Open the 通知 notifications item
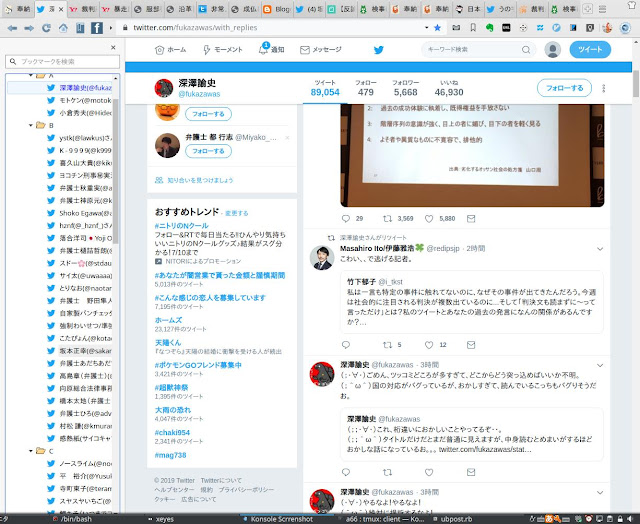The image size is (640, 524). (271, 49)
